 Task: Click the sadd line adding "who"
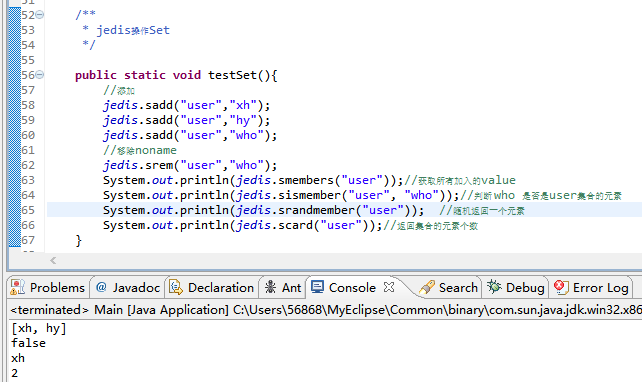point(190,135)
